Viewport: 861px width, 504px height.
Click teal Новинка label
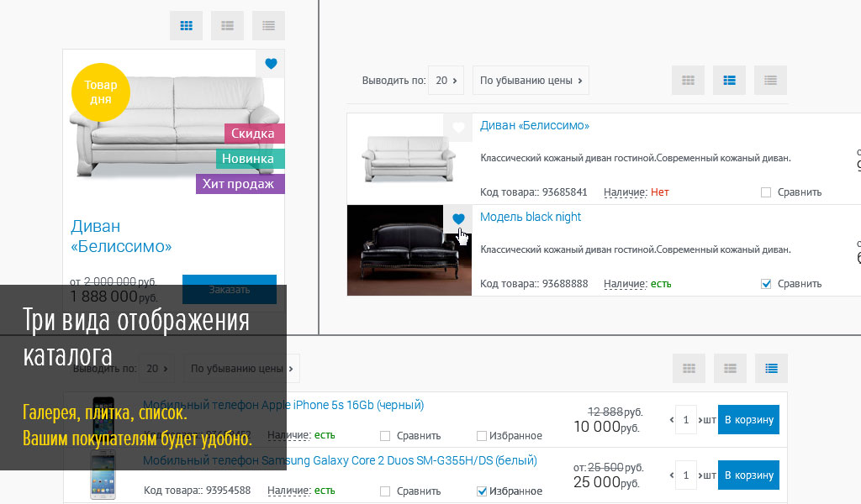click(250, 159)
